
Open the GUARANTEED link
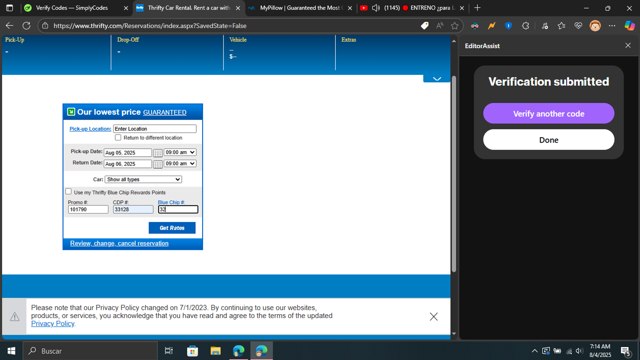point(164,112)
